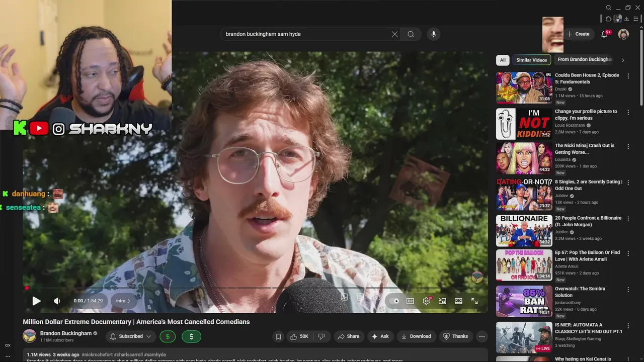Open 8 Singles Odd One Out thumbnail
This screenshot has height=362, width=644.
tap(524, 195)
